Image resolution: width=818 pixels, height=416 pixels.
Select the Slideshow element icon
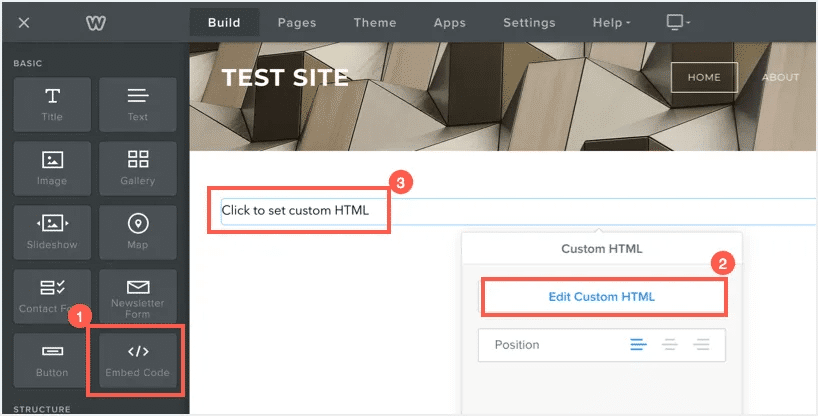(52, 232)
